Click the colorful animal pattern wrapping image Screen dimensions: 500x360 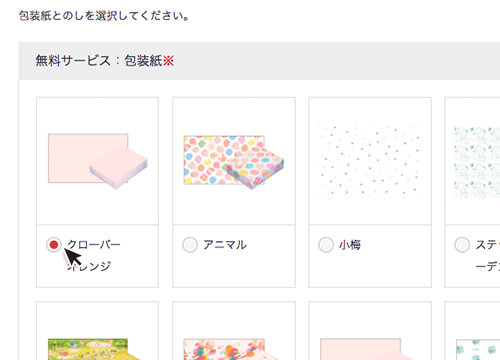tap(234, 162)
